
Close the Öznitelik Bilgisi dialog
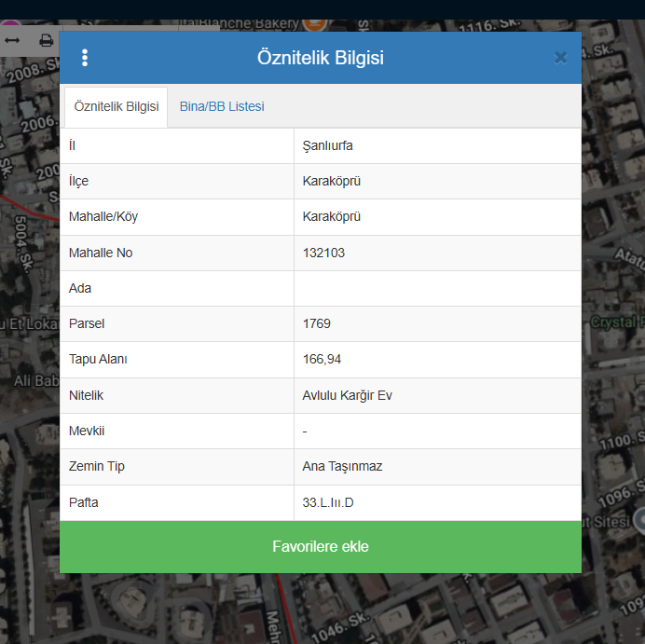(560, 58)
